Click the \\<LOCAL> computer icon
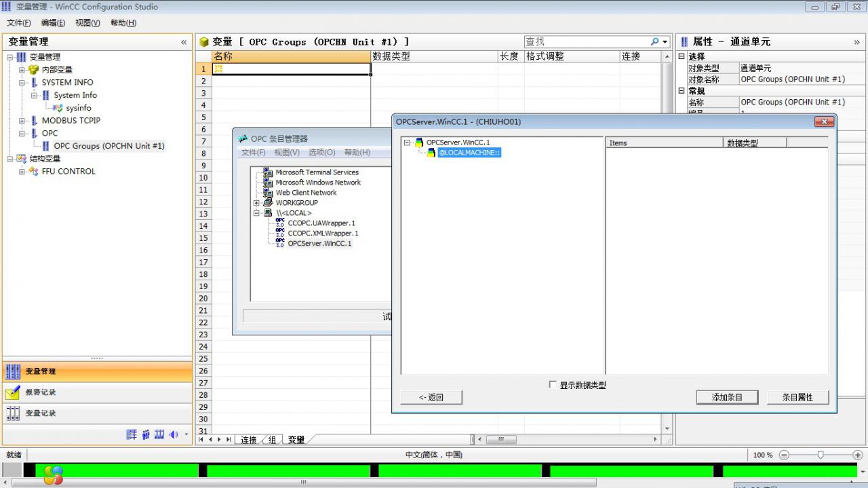The image size is (868, 488). click(x=268, y=213)
